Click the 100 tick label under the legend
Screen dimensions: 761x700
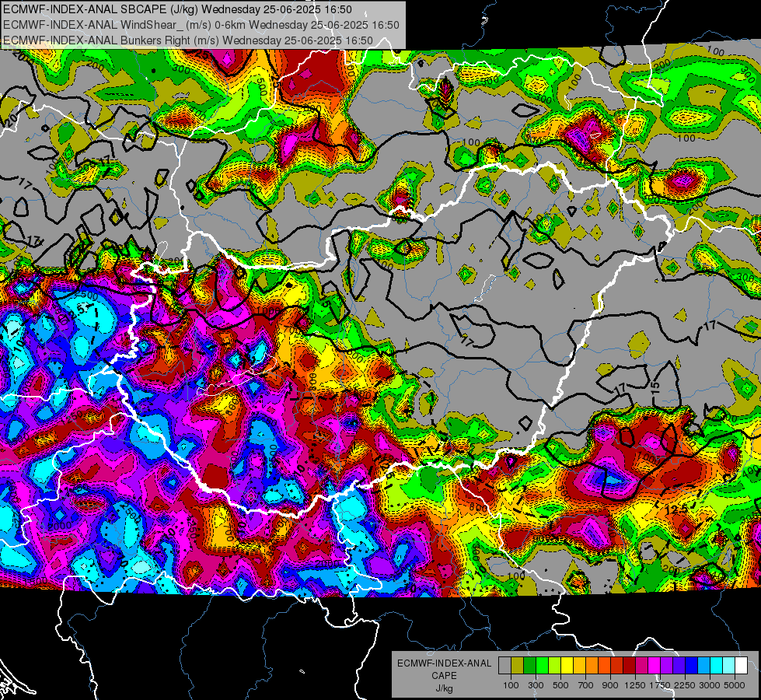click(x=511, y=685)
